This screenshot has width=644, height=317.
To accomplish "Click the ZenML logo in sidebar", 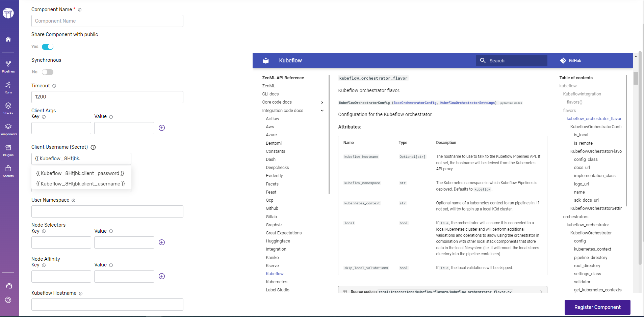I will pyautogui.click(x=8, y=13).
